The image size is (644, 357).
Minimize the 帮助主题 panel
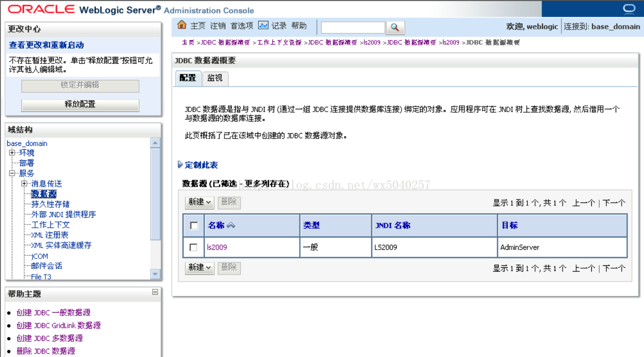pyautogui.click(x=155, y=292)
